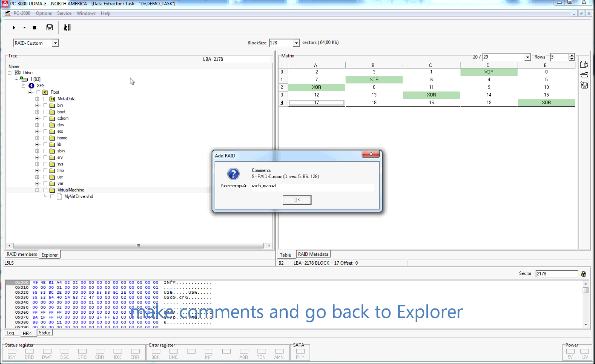Open the BlockSize 128 dropdown
This screenshot has width=595, height=364.
tap(296, 43)
